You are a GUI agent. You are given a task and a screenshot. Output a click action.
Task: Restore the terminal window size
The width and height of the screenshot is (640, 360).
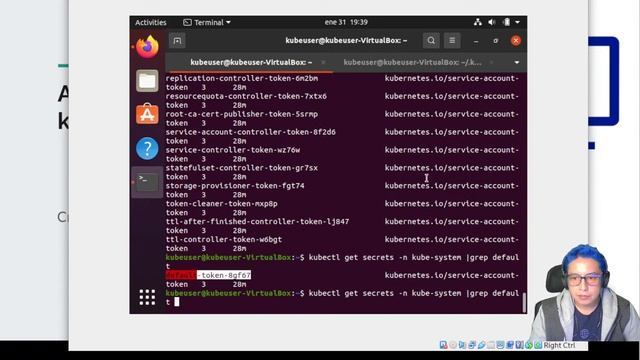pyautogui.click(x=496, y=41)
